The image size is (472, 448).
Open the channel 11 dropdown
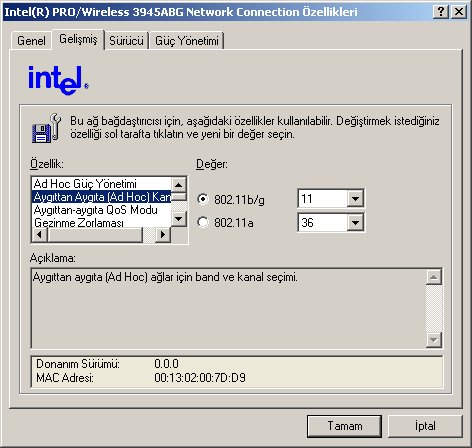point(355,199)
